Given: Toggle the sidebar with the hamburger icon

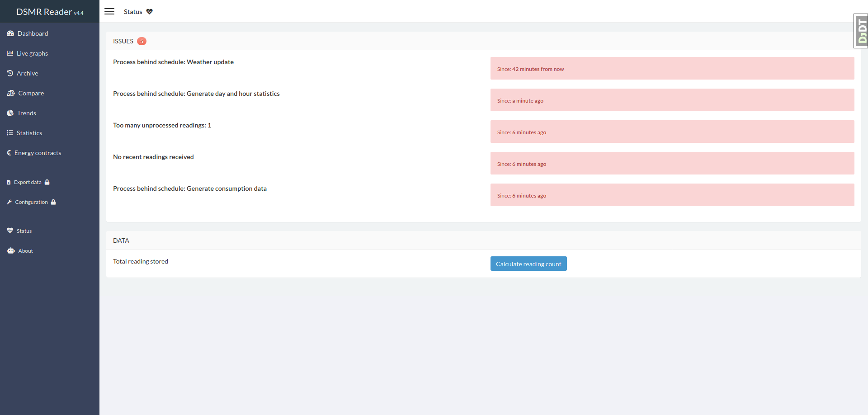Looking at the screenshot, I should click(x=109, y=11).
